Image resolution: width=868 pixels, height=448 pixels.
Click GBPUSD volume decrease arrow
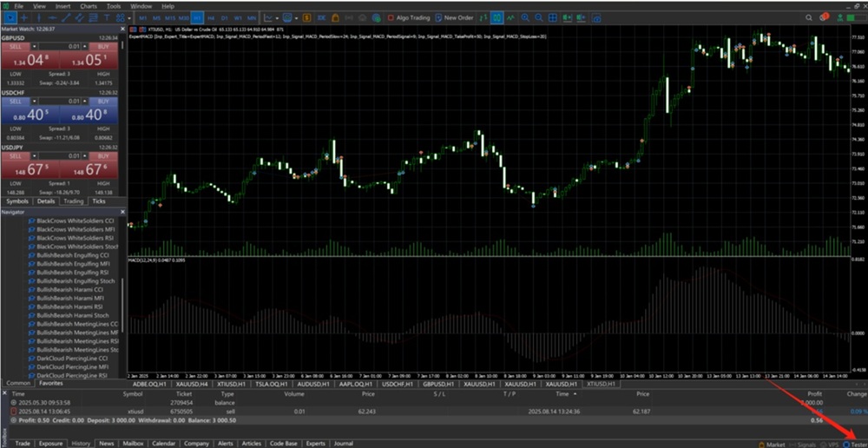pos(35,47)
